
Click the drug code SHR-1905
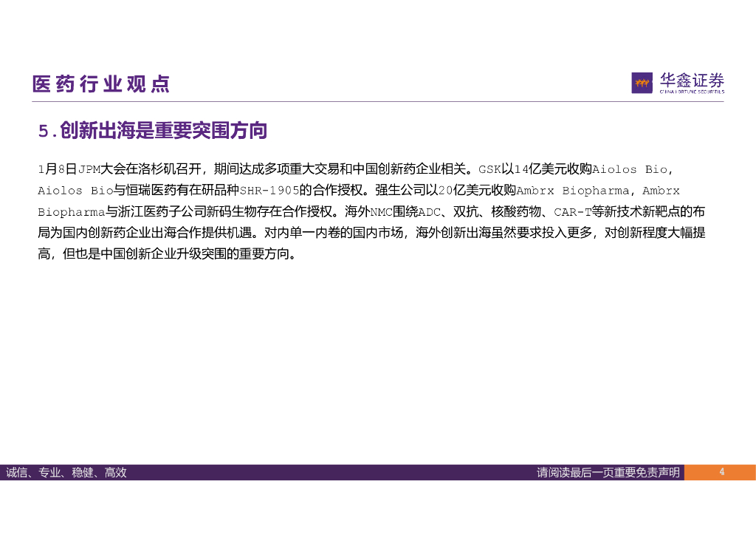tap(269, 191)
